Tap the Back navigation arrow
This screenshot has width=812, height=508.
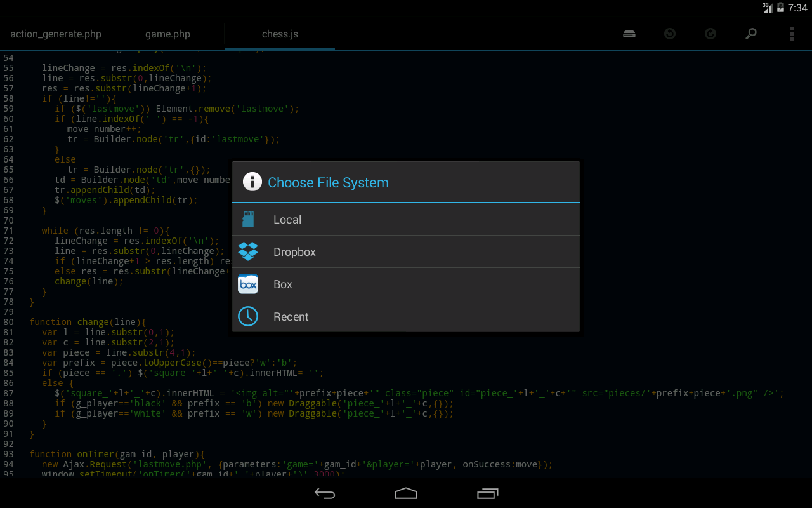point(325,493)
